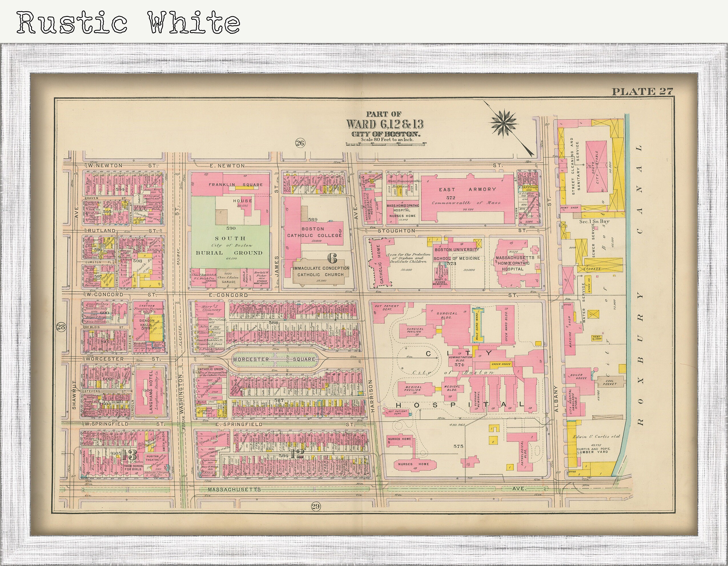Click the large block number 6
Image resolution: width=728 pixels, height=566 pixels.
click(332, 258)
